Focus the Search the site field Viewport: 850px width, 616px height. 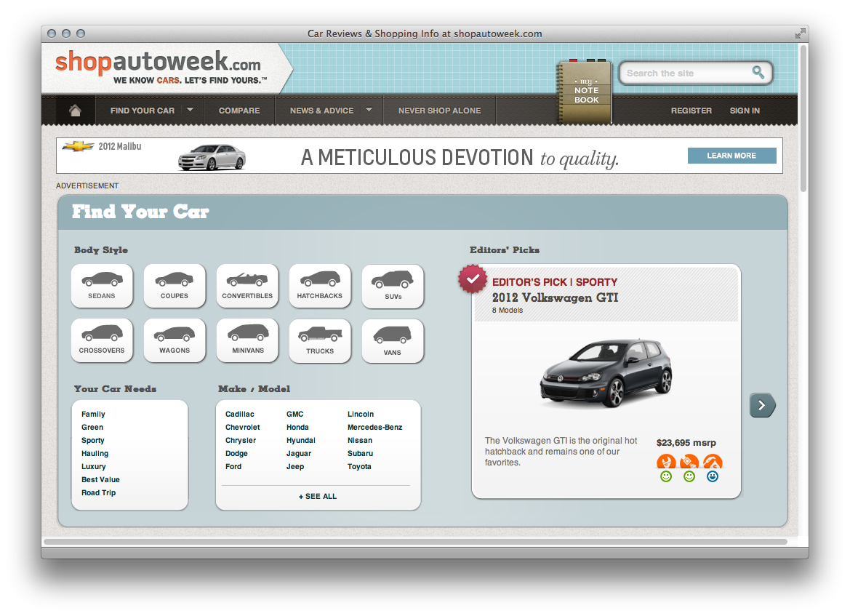pos(696,73)
